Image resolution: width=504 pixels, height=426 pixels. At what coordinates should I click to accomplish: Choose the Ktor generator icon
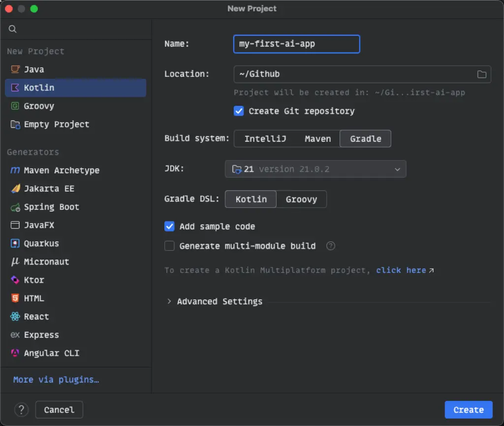click(15, 280)
